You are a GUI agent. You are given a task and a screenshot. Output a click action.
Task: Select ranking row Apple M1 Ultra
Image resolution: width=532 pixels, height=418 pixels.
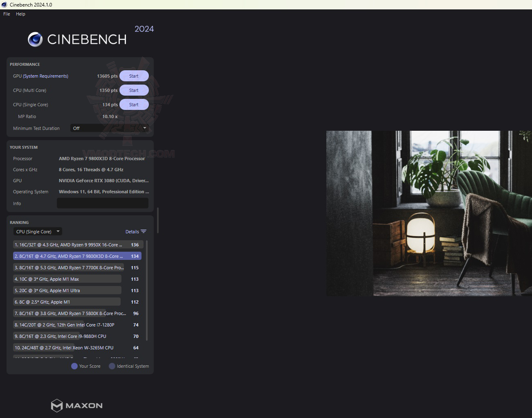point(78,291)
